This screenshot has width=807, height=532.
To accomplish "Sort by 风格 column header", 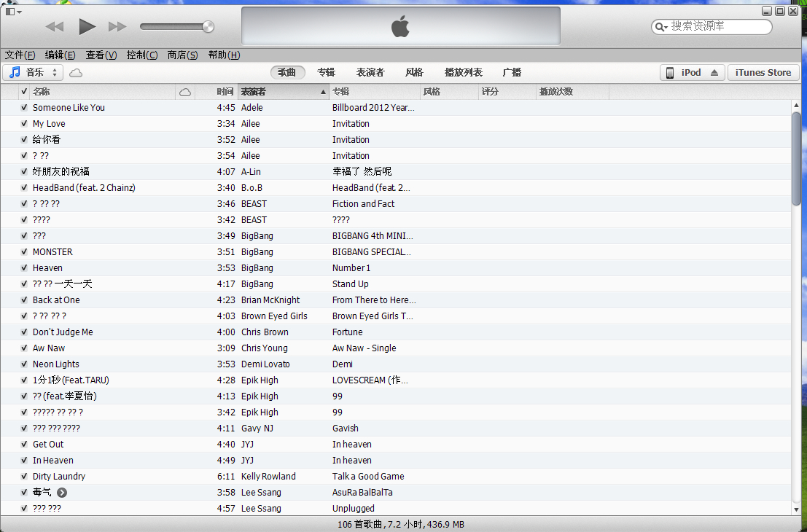I will click(x=449, y=92).
